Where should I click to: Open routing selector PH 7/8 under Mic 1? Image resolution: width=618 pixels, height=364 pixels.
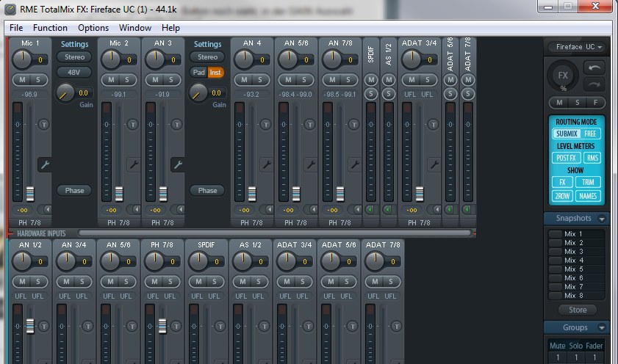[29, 222]
